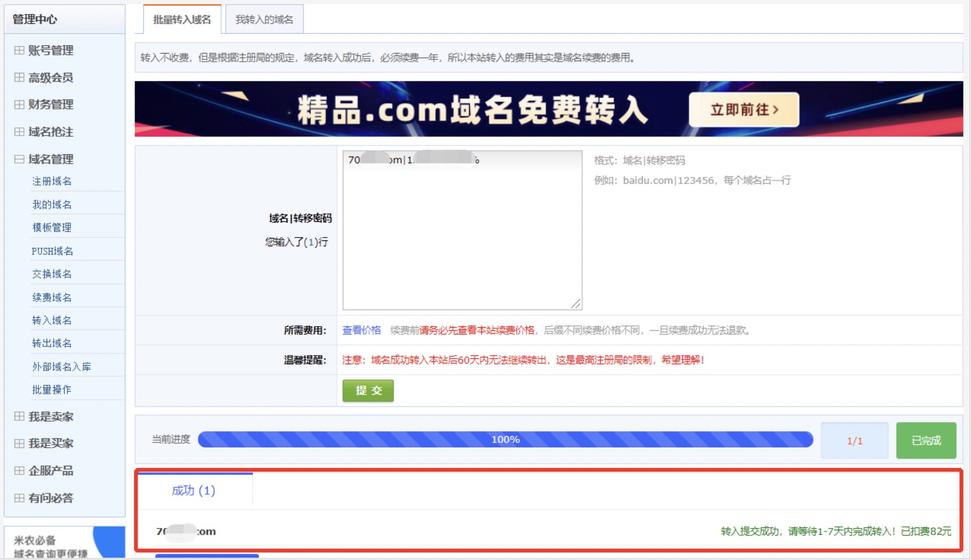Expand the 高级会员 menu section
Image resolution: width=971 pixels, height=560 pixels.
(x=44, y=77)
